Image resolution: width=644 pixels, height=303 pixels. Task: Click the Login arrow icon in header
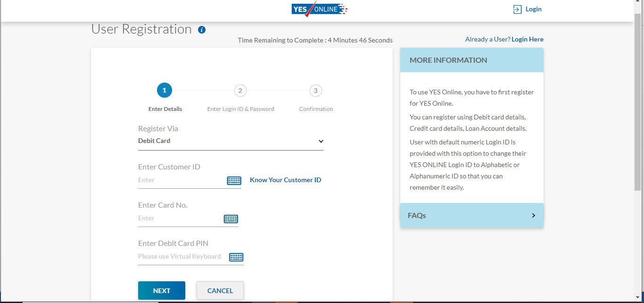pos(517,9)
